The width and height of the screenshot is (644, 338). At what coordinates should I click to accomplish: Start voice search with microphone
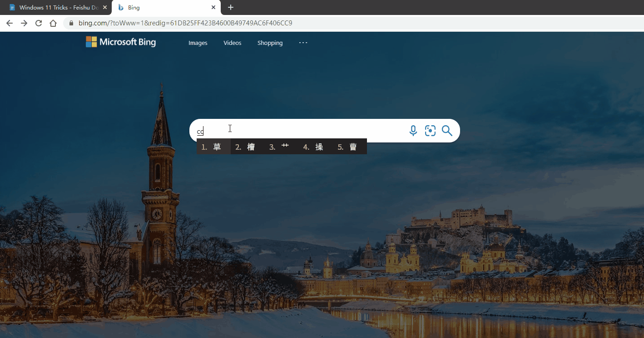tap(413, 131)
